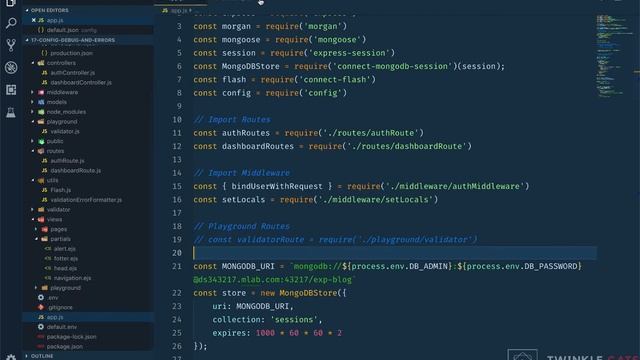
Task: Click the '// Playground Routes' comment
Action: tap(242, 226)
